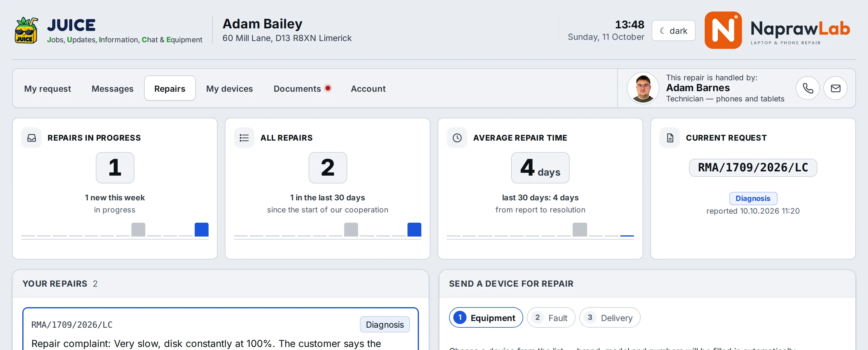Click Adam Barnes technician avatar photo

(643, 88)
